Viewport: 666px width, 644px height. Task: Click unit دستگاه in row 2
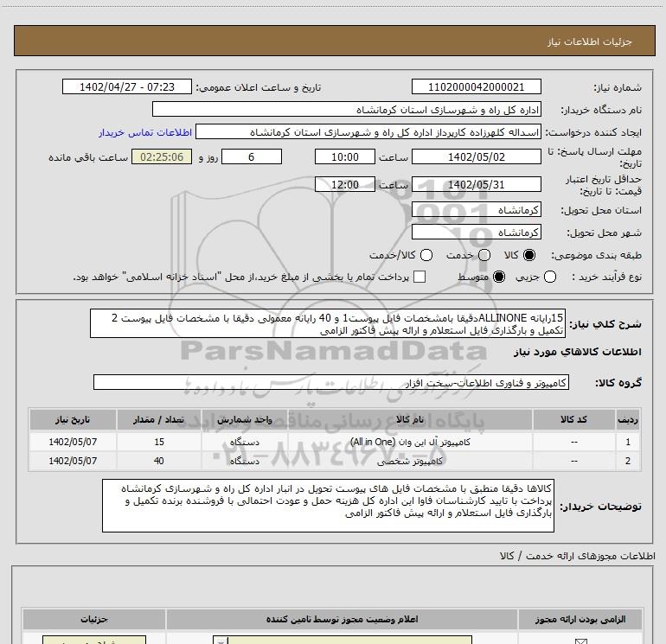(245, 461)
